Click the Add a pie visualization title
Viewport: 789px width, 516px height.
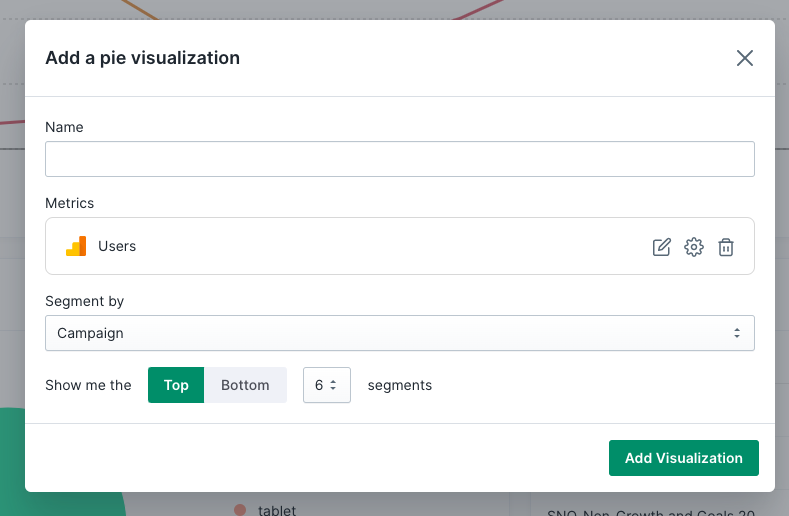tap(142, 58)
